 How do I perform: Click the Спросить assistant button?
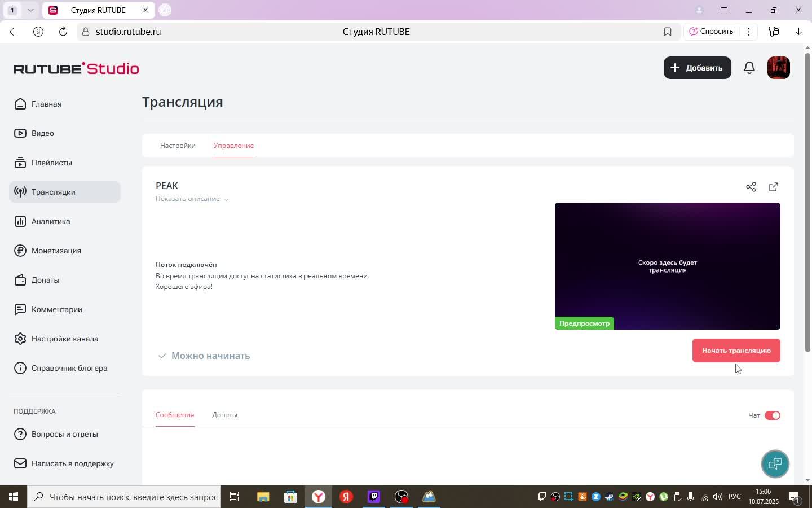711,32
